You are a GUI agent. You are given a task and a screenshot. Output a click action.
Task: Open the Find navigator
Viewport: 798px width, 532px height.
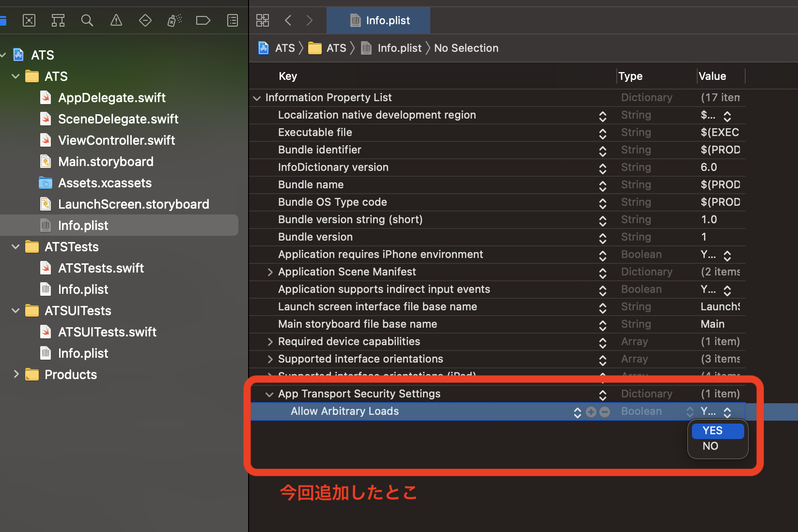(87, 20)
